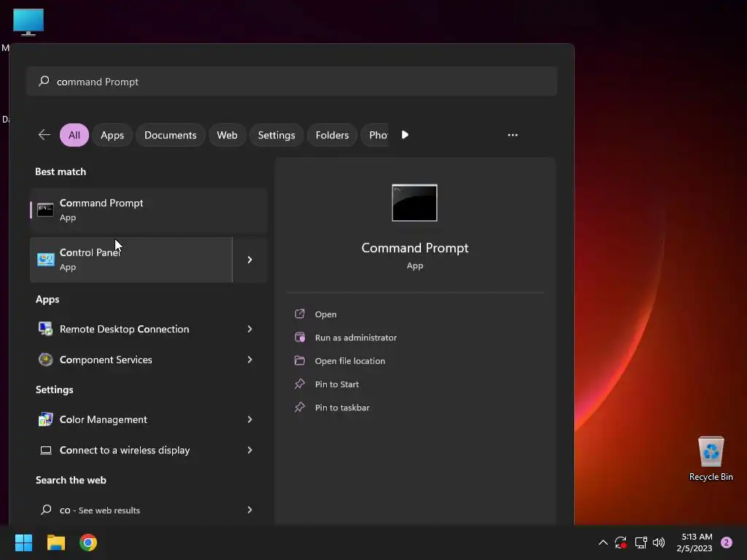Click the Open file location folder icon

pyautogui.click(x=300, y=360)
